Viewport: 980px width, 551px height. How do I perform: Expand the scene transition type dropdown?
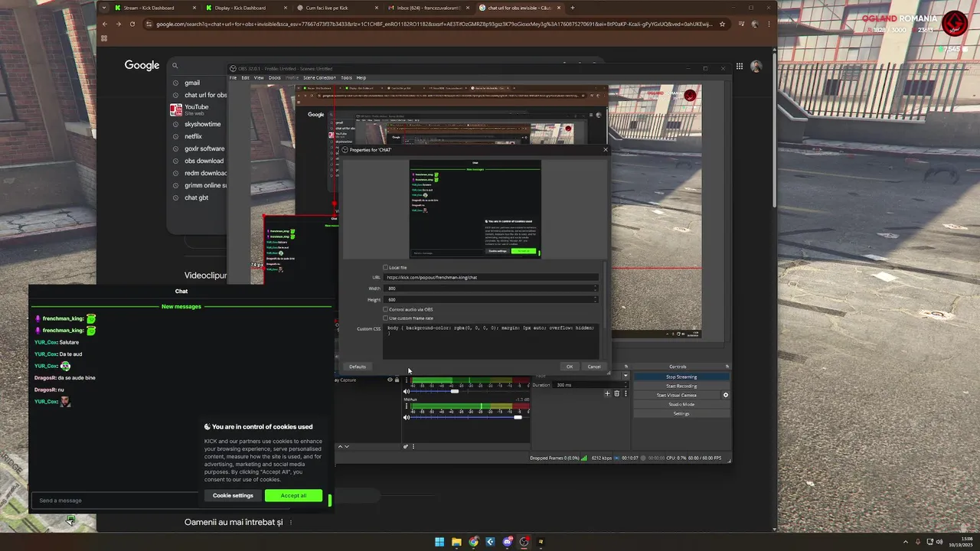(x=626, y=376)
